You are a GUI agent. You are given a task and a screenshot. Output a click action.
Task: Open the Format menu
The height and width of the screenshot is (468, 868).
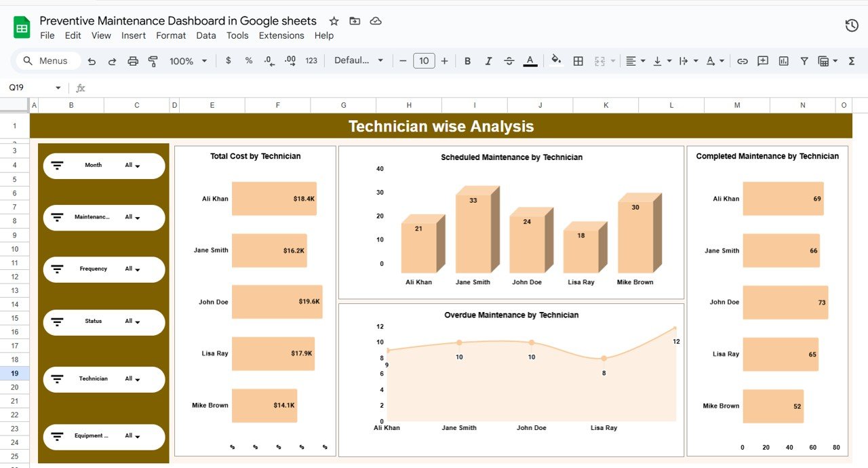pyautogui.click(x=171, y=35)
